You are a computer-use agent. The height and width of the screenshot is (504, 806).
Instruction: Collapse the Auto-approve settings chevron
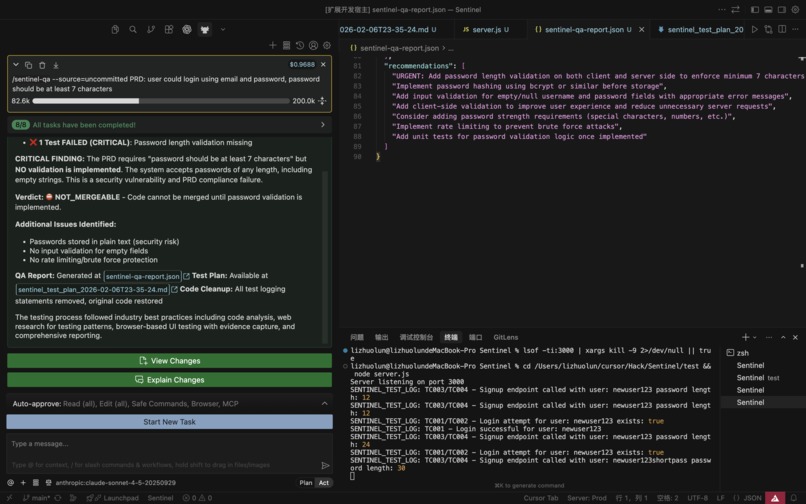324,404
